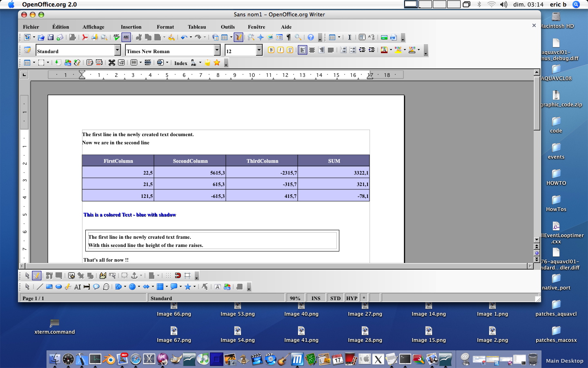Apply the font color A icon
This screenshot has height=368, width=588.
pos(384,50)
